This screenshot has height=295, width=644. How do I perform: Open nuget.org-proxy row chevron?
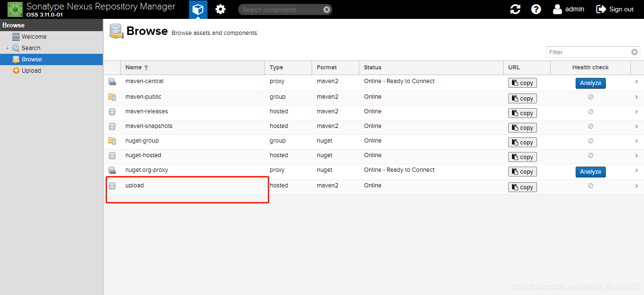[x=636, y=170]
